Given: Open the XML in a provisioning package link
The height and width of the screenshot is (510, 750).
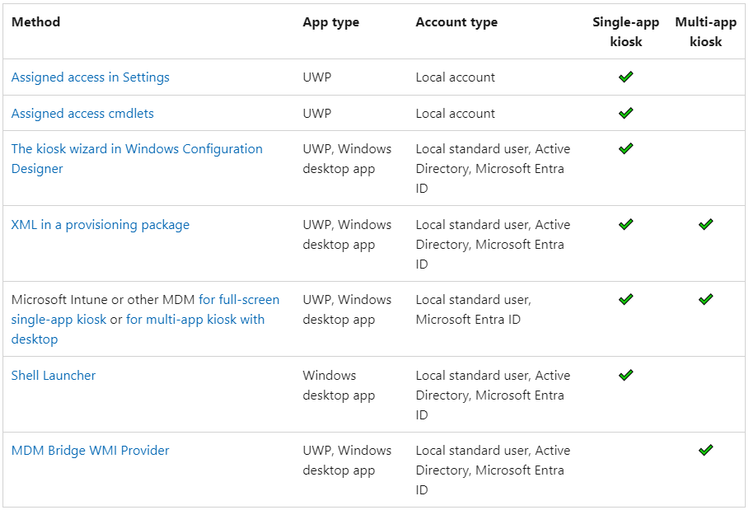Looking at the screenshot, I should coord(100,225).
